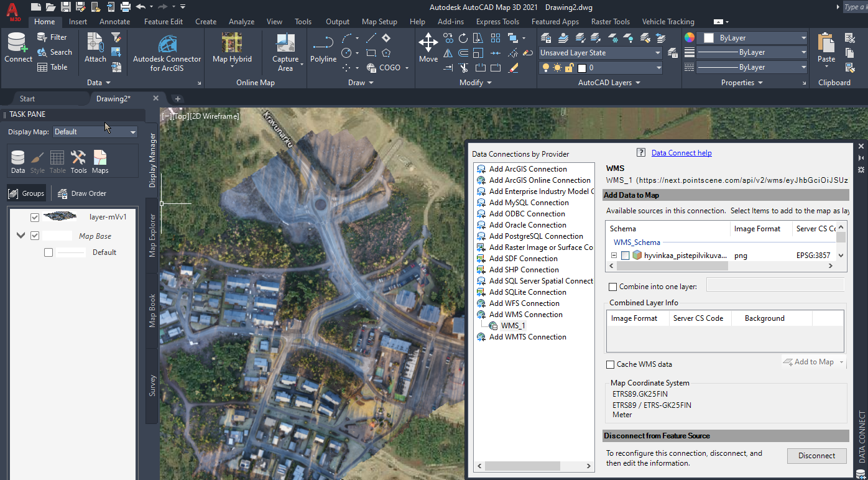Image resolution: width=868 pixels, height=480 pixels.
Task: Expand the Draw panel dropdown
Action: pos(361,83)
